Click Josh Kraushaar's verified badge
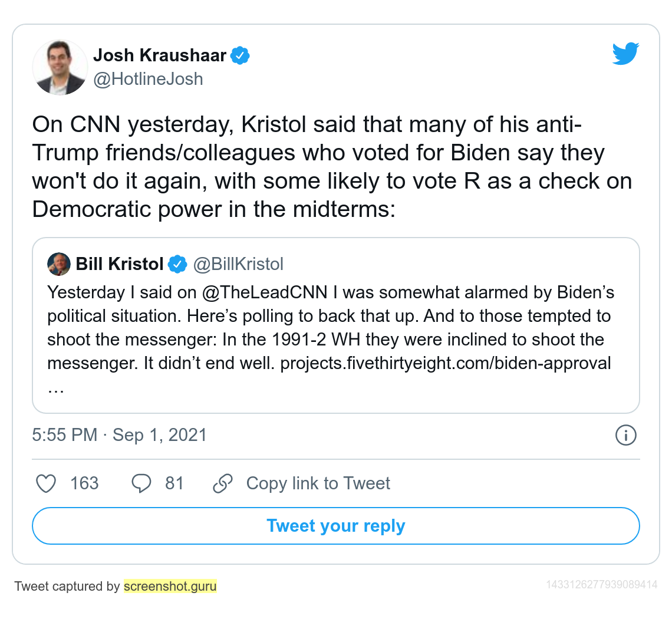This screenshot has width=672, height=619. click(x=240, y=55)
